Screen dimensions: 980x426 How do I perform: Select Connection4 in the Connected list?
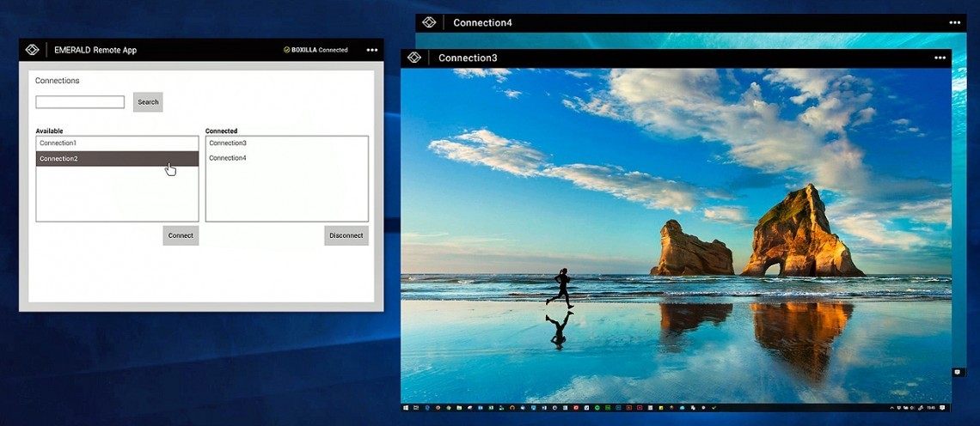coord(287,158)
